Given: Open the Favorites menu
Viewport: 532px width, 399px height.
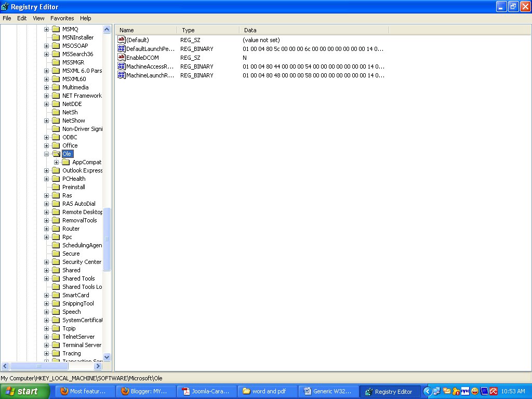Looking at the screenshot, I should tap(62, 18).
